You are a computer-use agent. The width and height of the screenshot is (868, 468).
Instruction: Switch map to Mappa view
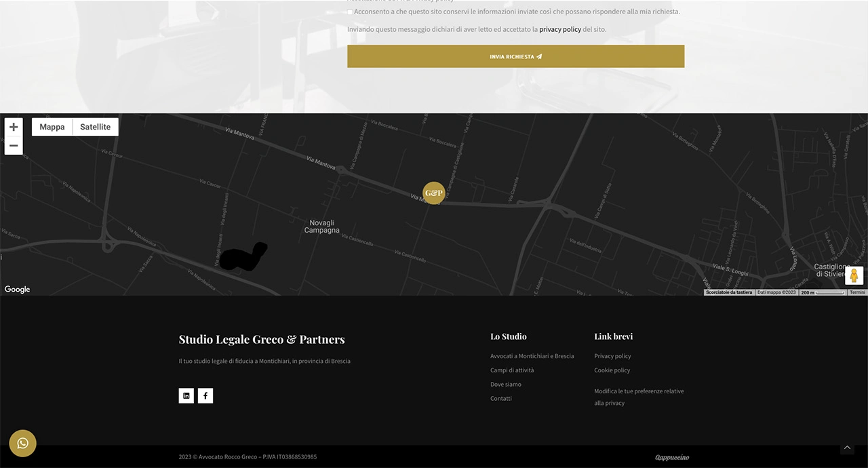tap(52, 127)
